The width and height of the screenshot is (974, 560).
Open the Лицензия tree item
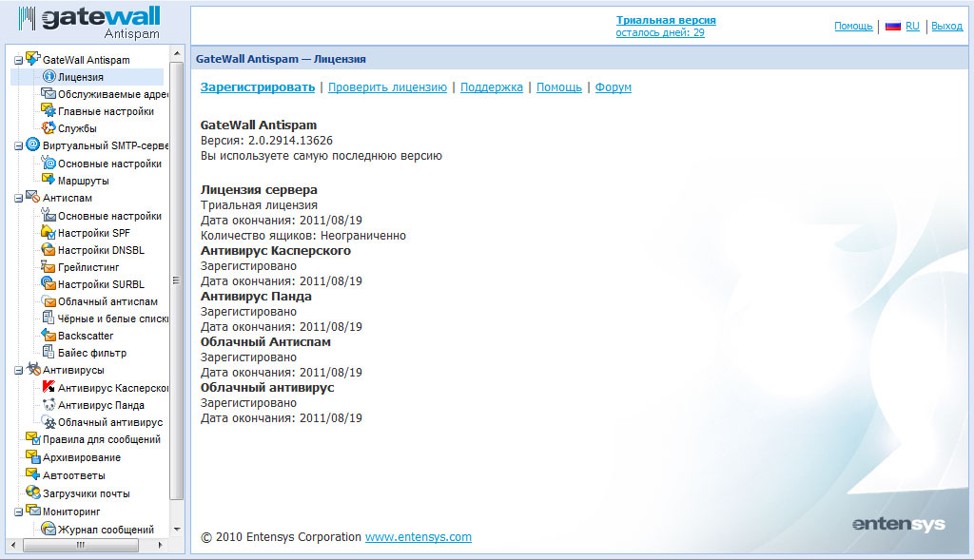(81, 77)
